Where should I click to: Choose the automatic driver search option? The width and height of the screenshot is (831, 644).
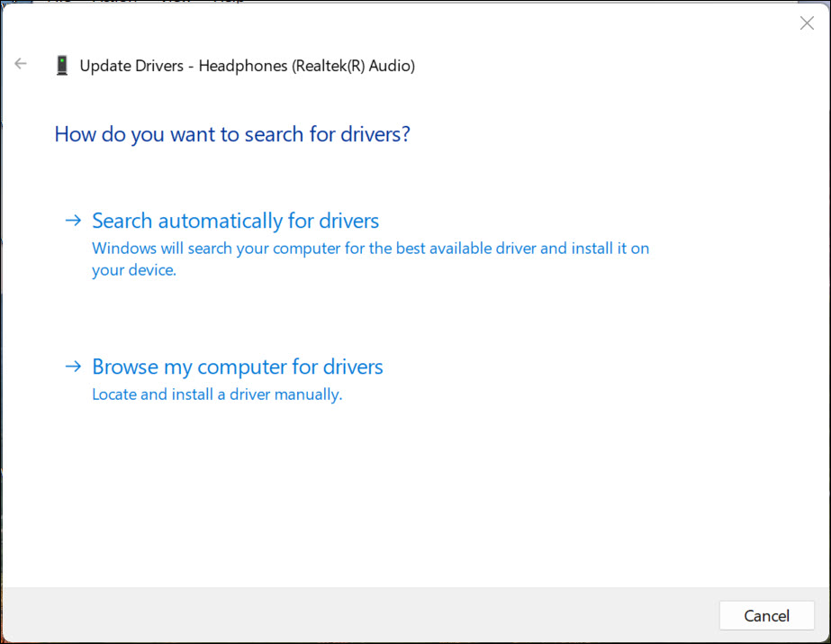tap(234, 220)
